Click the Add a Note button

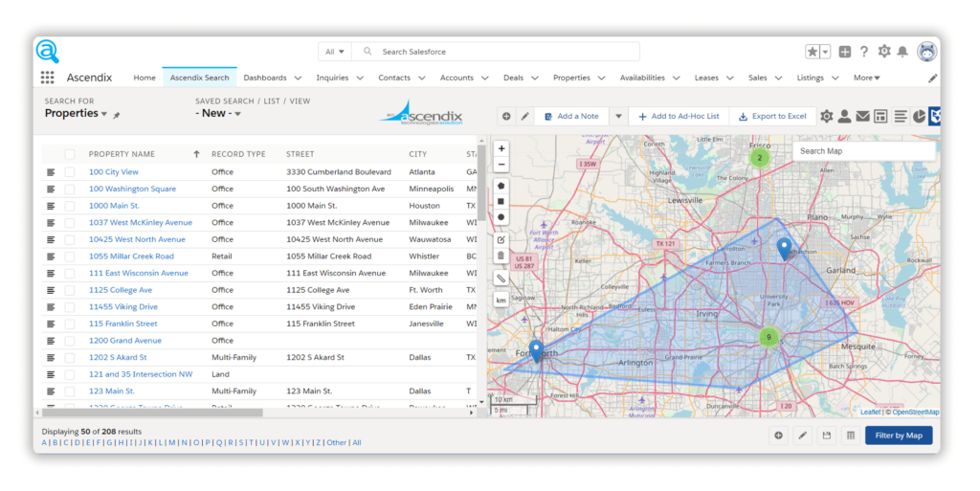572,116
